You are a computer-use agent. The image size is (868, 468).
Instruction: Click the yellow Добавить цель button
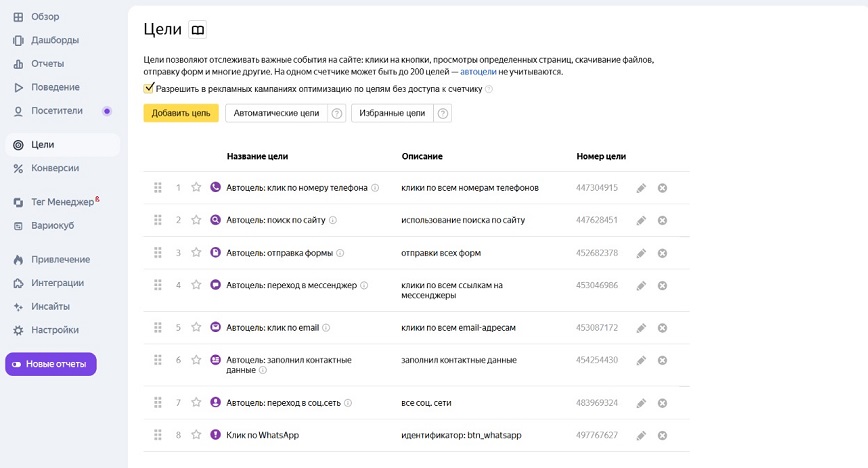tap(181, 114)
